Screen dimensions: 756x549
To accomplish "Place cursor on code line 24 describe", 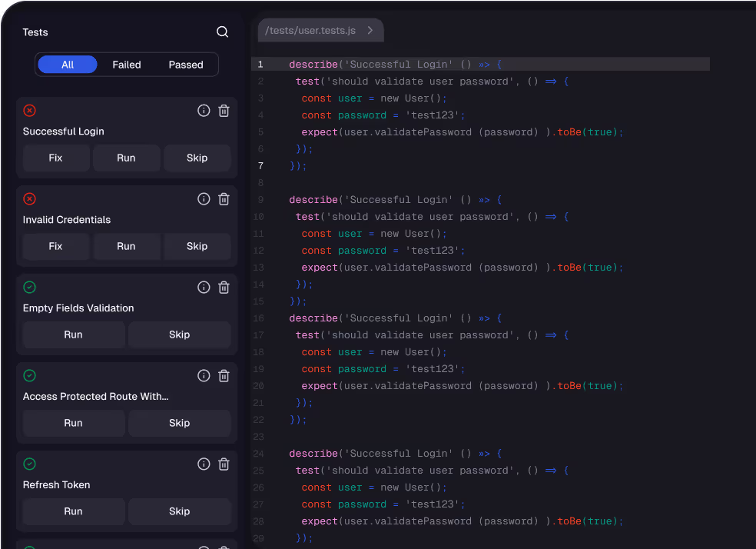I will click(x=396, y=453).
